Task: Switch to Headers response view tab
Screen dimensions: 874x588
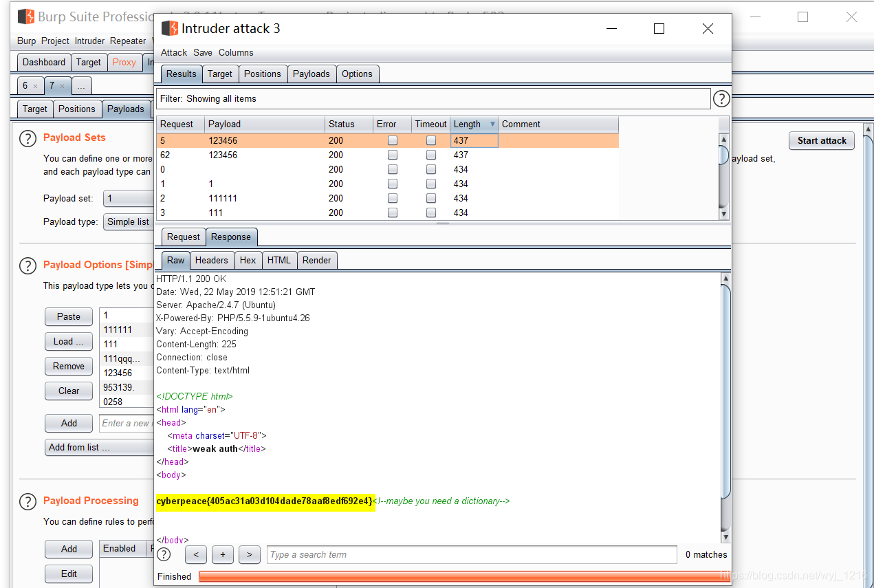Action: [x=212, y=260]
